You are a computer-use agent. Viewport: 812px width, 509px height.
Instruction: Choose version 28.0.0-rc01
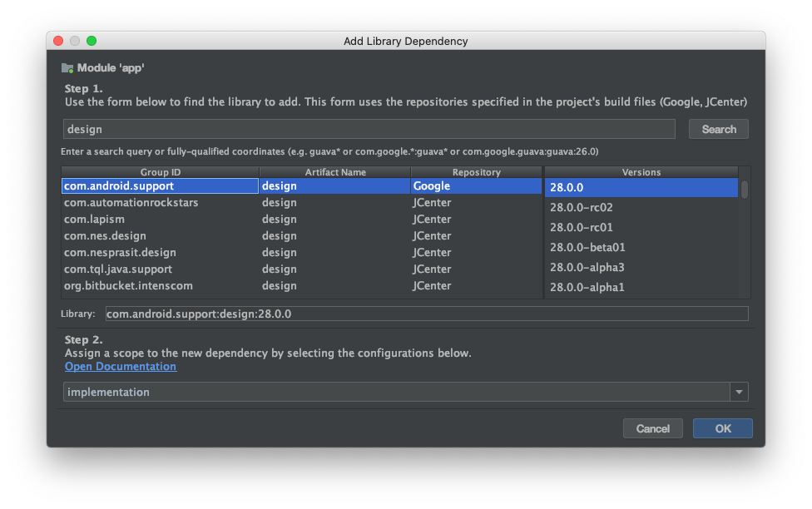[x=641, y=227]
